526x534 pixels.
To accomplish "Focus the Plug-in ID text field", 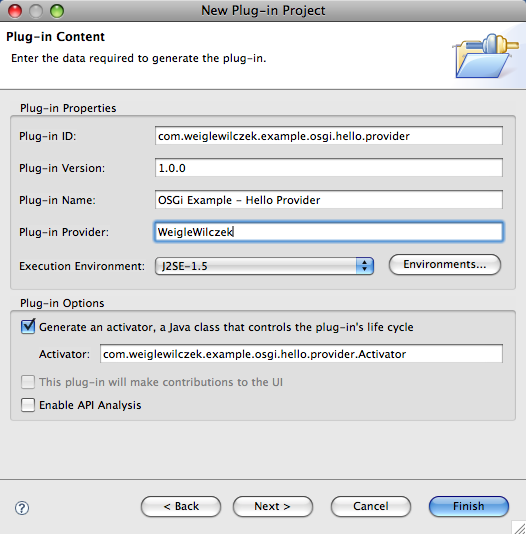I will [329, 136].
